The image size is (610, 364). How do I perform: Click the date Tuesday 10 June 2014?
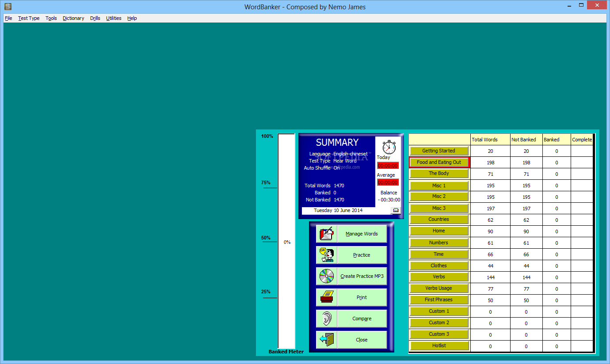point(338,210)
